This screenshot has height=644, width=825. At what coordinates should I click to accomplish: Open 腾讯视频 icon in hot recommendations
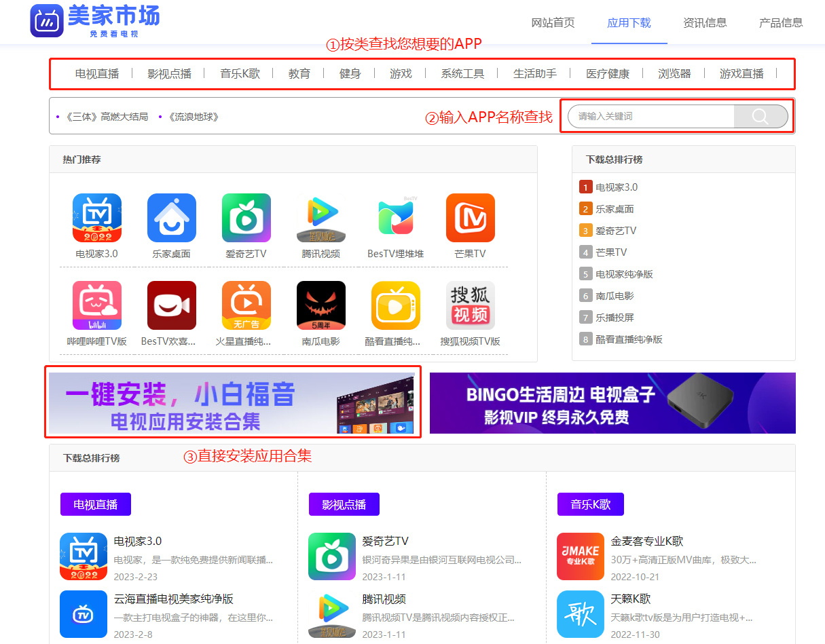pyautogui.click(x=321, y=218)
